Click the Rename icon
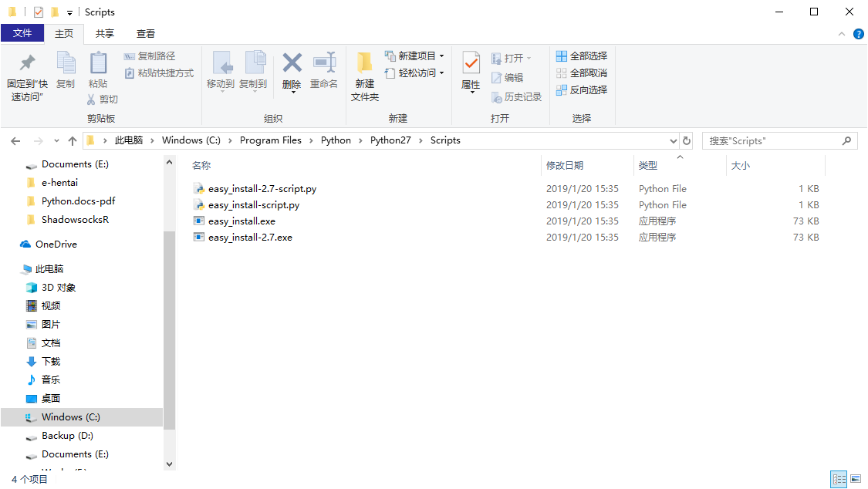 [324, 63]
